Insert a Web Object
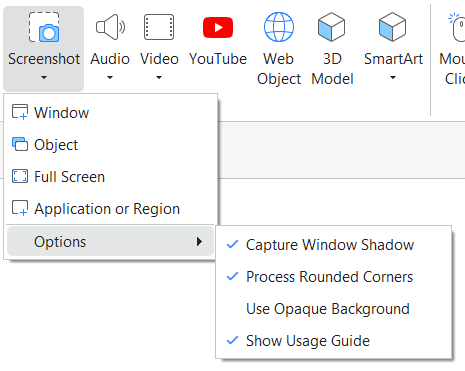 click(279, 48)
